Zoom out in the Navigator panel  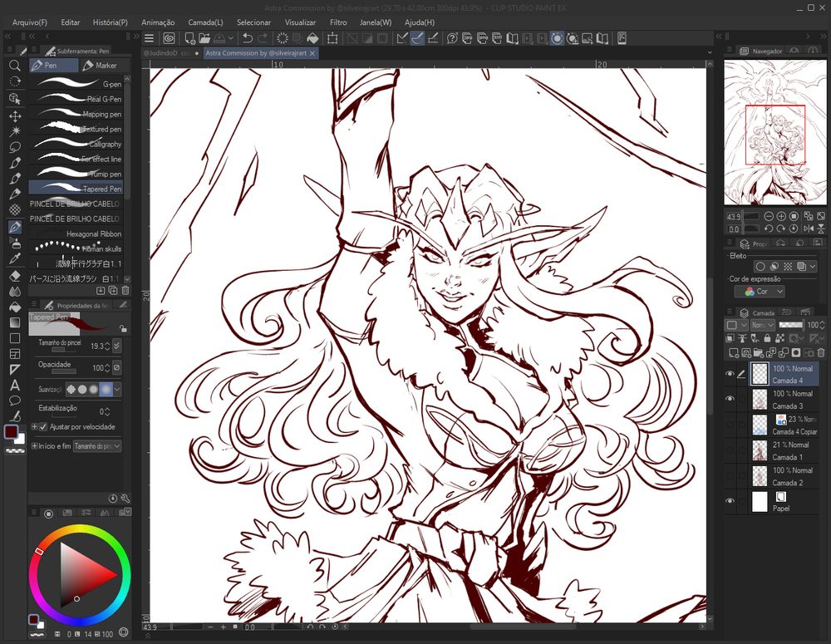(x=769, y=216)
